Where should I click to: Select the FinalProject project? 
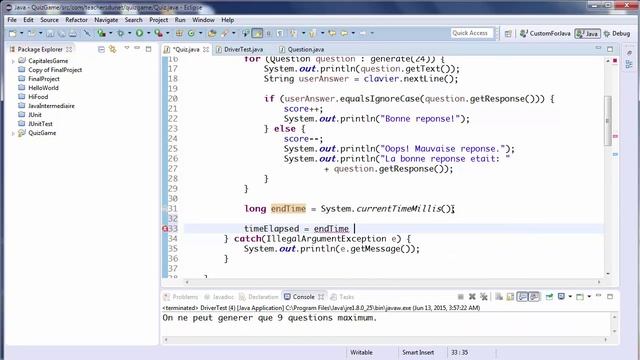[44, 79]
